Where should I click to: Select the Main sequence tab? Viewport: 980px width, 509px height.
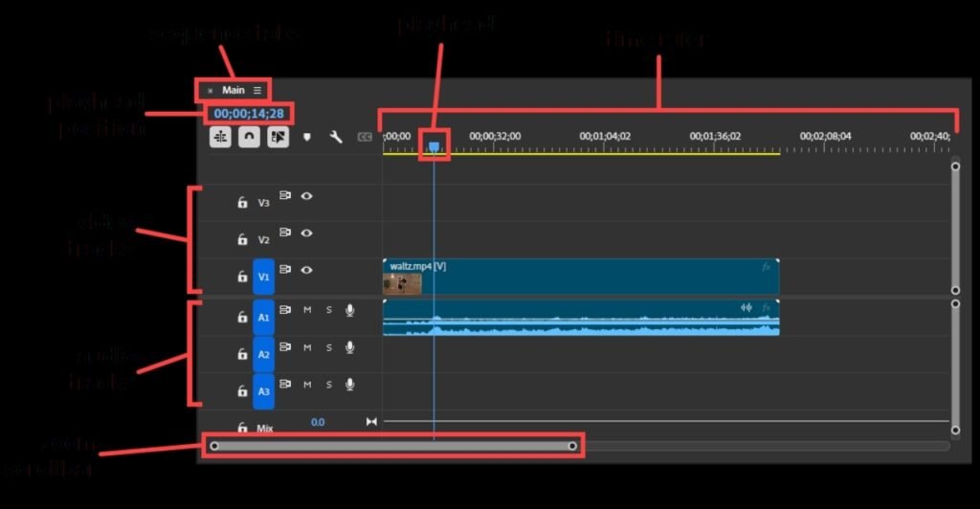233,90
